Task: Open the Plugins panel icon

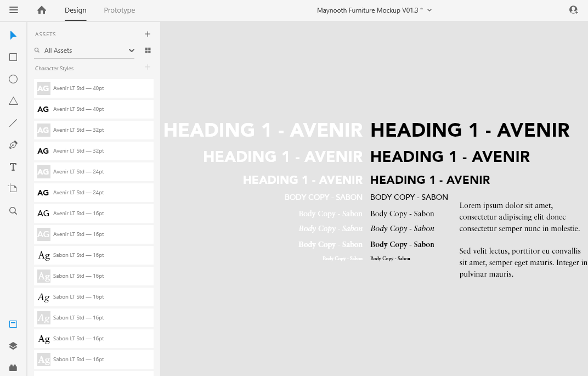Action: point(13,368)
